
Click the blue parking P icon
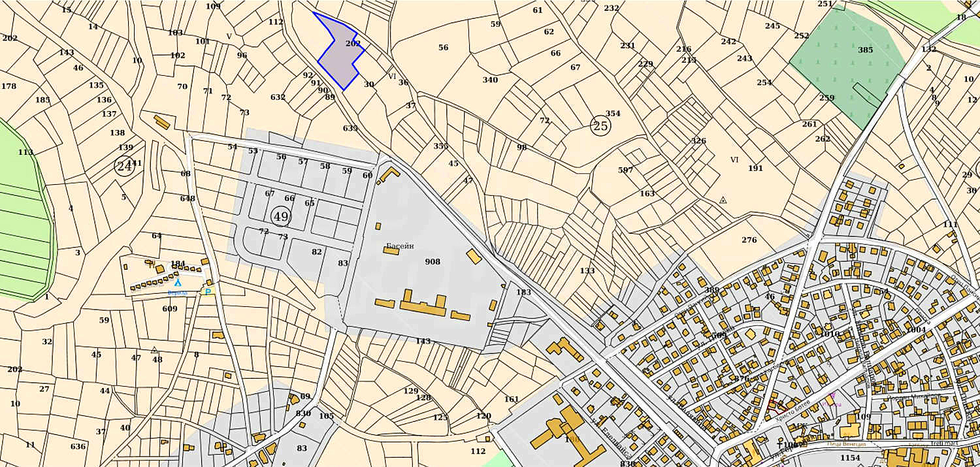tap(208, 292)
